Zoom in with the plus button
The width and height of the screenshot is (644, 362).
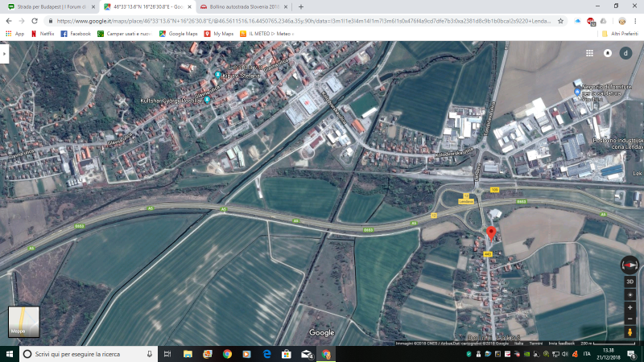pyautogui.click(x=630, y=308)
